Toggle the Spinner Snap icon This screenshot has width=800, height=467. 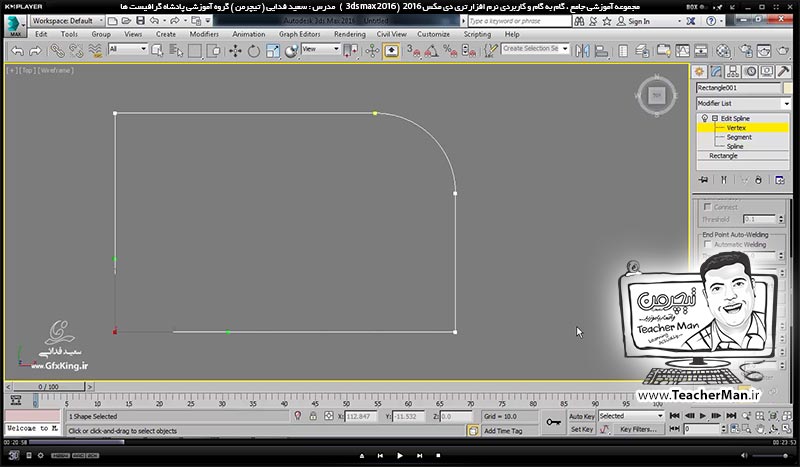[x=468, y=51]
